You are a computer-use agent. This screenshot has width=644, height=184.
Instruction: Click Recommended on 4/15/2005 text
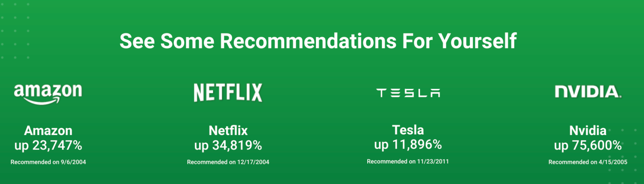(x=588, y=162)
